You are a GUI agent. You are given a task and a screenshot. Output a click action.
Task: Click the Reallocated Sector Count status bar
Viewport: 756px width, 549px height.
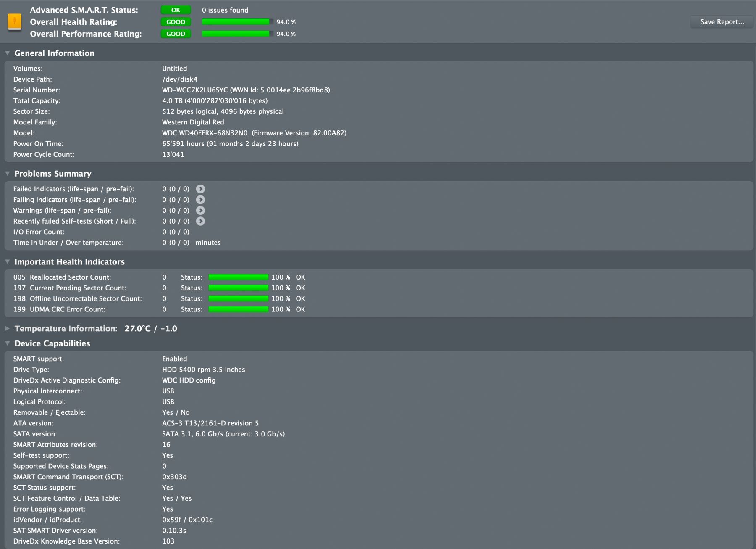238,277
